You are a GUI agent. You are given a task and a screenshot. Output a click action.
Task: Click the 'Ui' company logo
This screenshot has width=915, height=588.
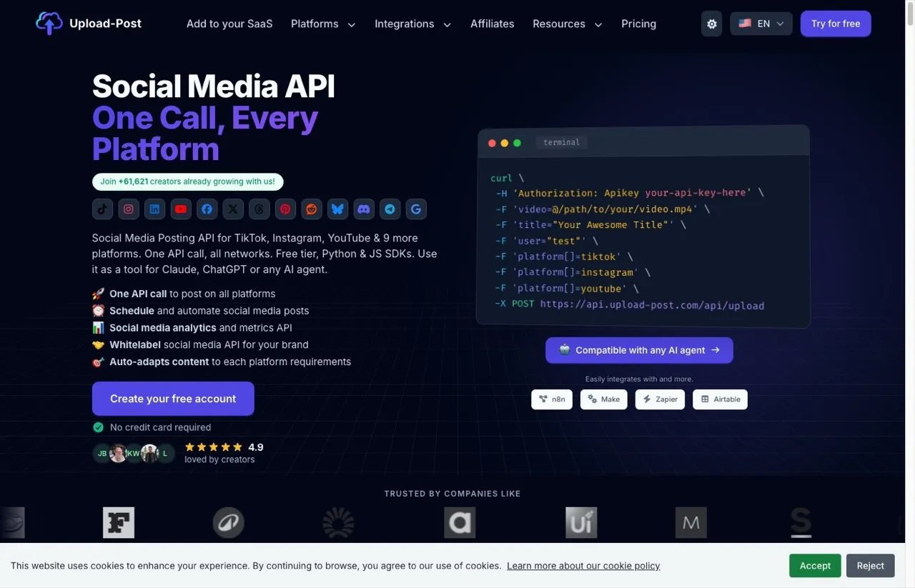click(x=581, y=523)
